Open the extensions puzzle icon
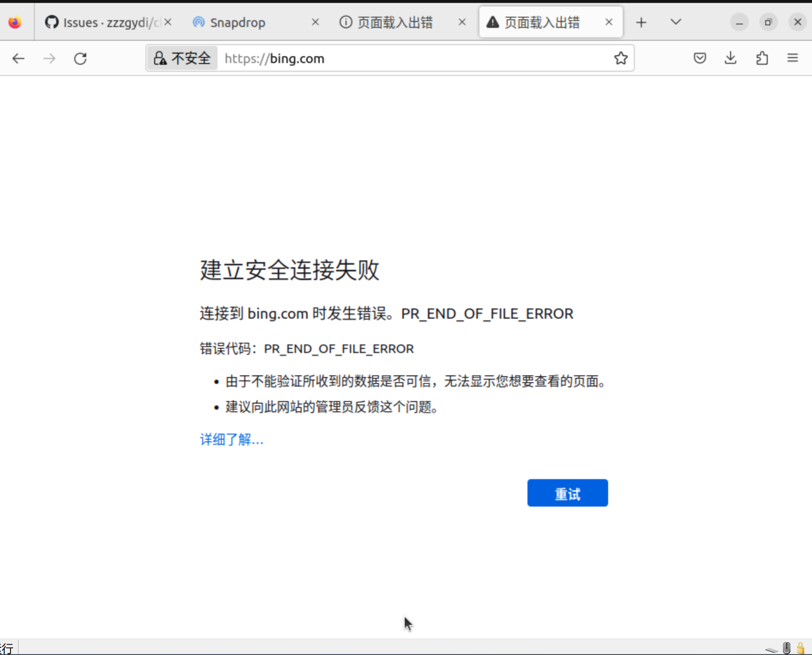This screenshot has width=812, height=655. click(x=762, y=58)
